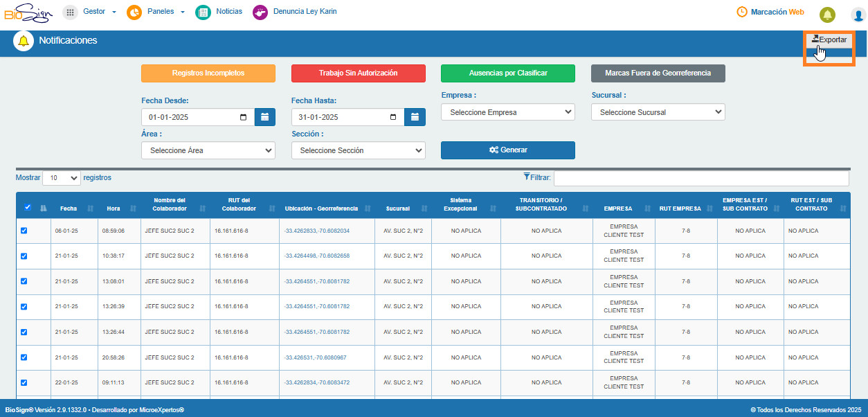The image size is (868, 417).
Task: Open the Mostrar registros count dropdown
Action: coord(62,178)
